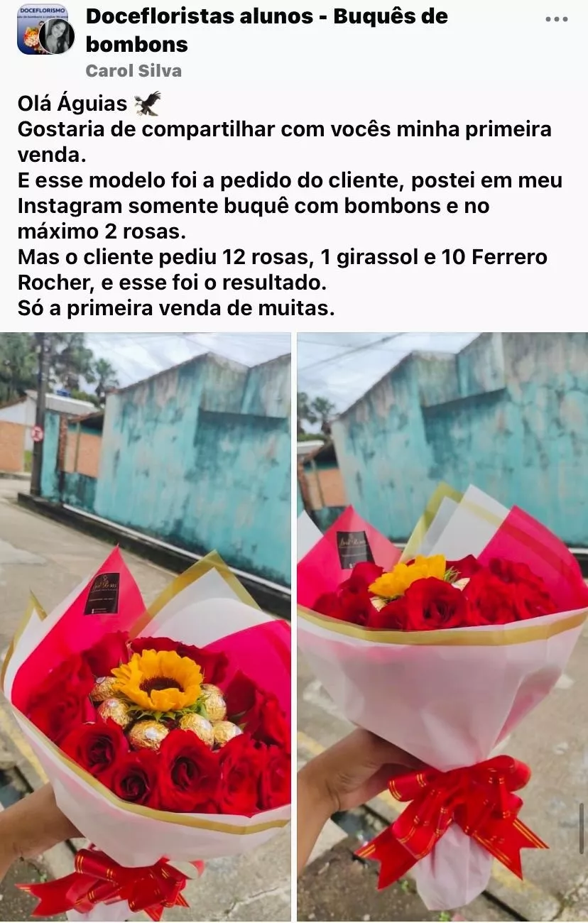Click the sunflower in the right photo
Screen dimensions: 588x923
(x=408, y=576)
